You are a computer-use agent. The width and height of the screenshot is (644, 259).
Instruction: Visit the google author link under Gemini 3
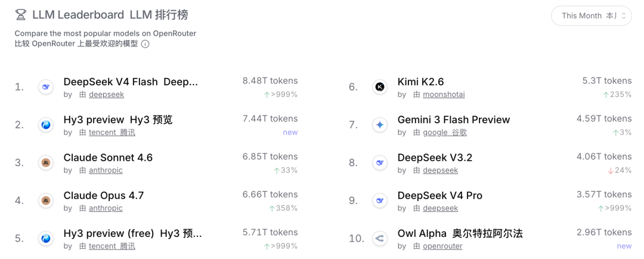point(445,132)
